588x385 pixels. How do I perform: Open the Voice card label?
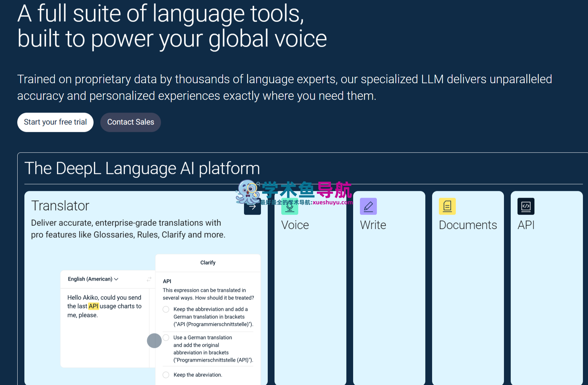point(295,225)
